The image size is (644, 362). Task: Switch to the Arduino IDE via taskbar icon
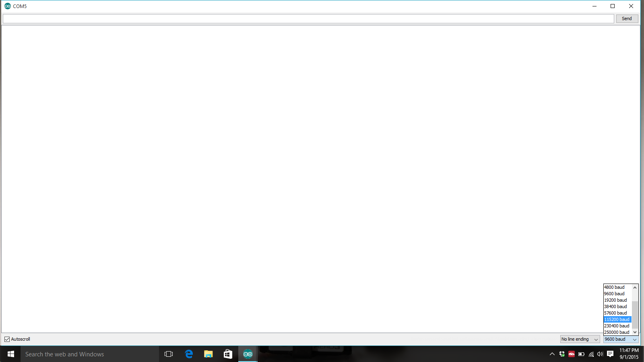(x=248, y=354)
